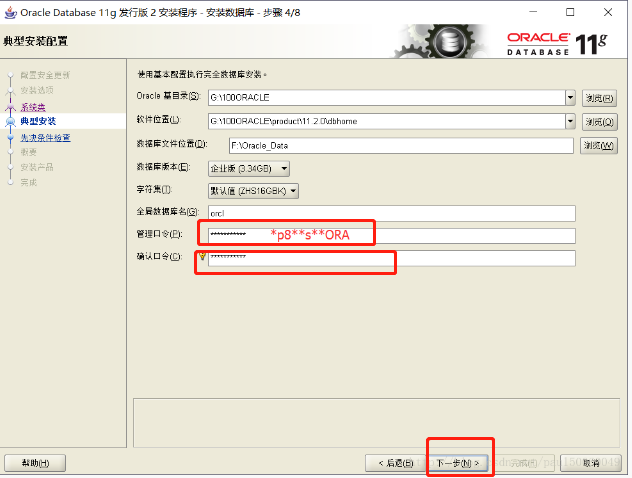The width and height of the screenshot is (632, 478).
Task: Click the warning icon beside confirm password
Action: [x=202, y=256]
